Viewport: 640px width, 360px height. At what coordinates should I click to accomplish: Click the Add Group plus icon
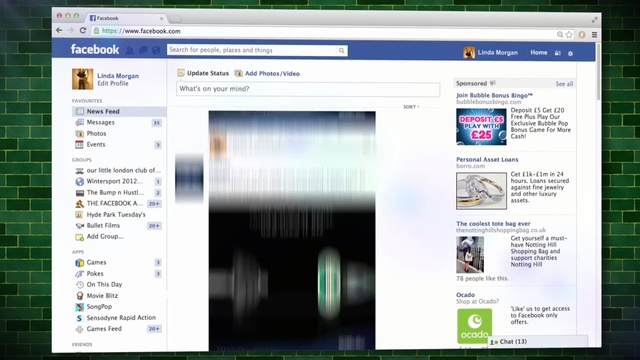click(x=80, y=237)
